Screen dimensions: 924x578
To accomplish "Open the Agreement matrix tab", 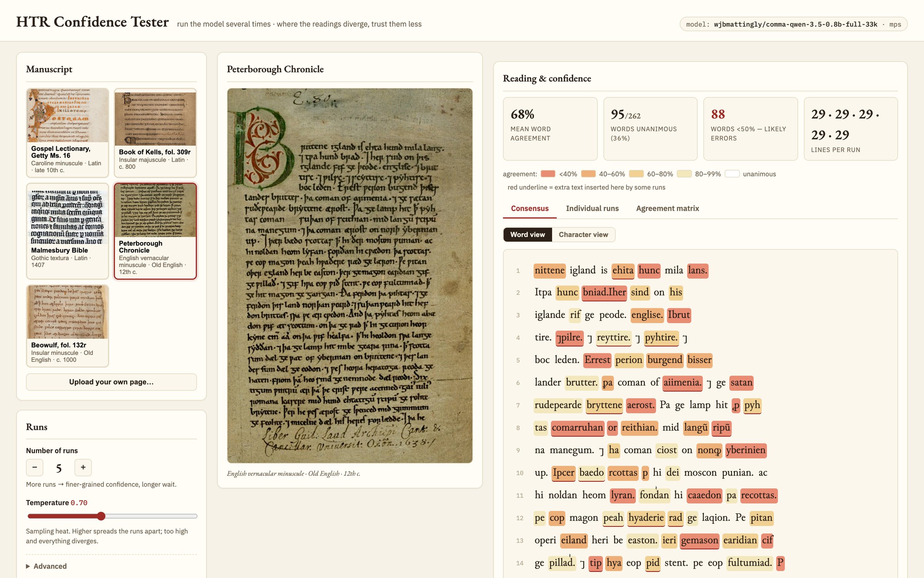I will point(667,208).
